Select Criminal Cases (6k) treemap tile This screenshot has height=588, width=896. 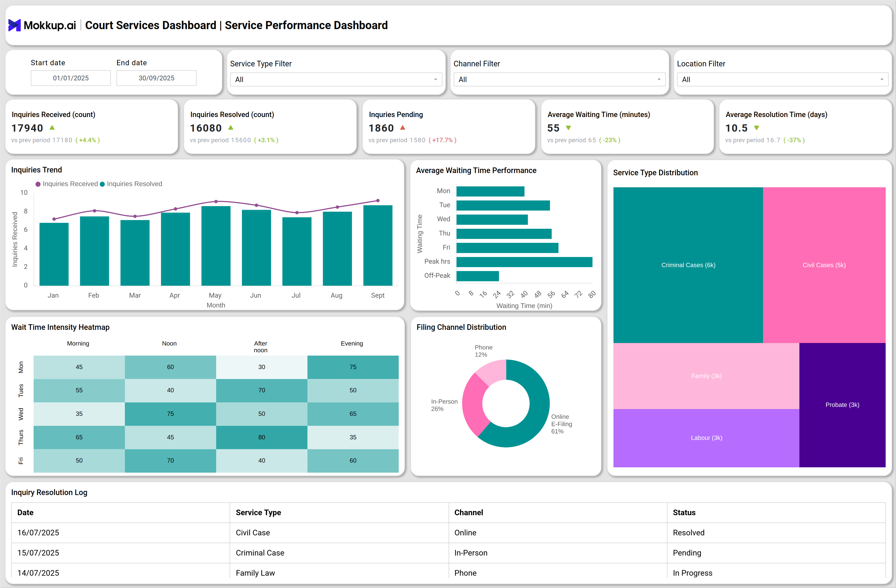pyautogui.click(x=688, y=265)
